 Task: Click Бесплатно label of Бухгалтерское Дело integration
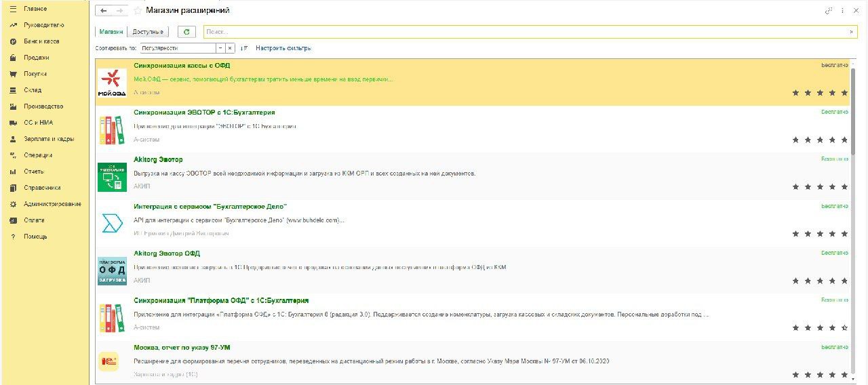(835, 206)
